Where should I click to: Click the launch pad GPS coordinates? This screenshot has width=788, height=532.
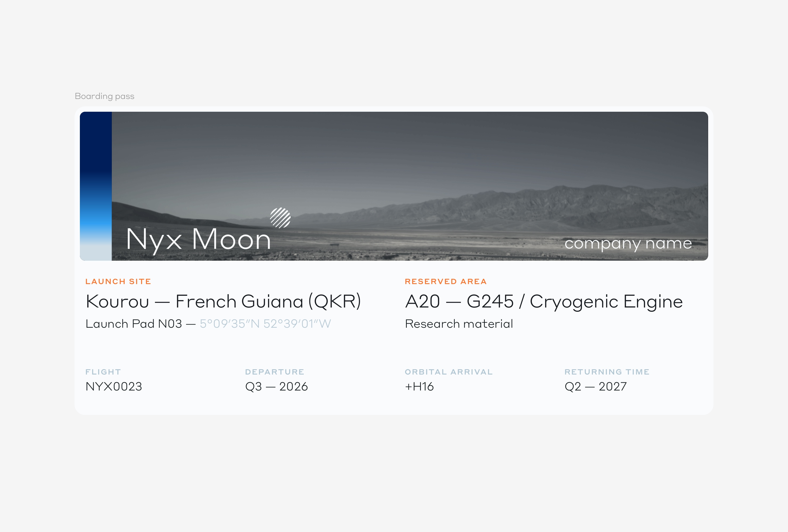tap(265, 324)
